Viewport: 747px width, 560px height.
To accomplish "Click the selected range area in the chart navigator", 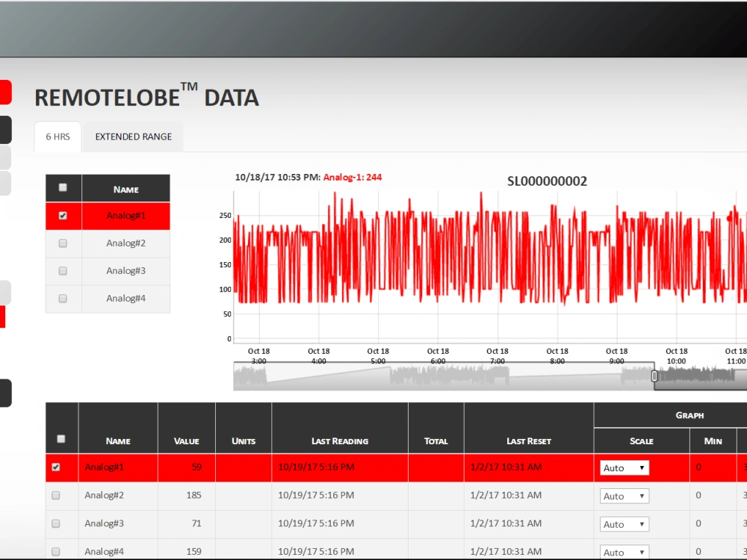I will point(701,376).
